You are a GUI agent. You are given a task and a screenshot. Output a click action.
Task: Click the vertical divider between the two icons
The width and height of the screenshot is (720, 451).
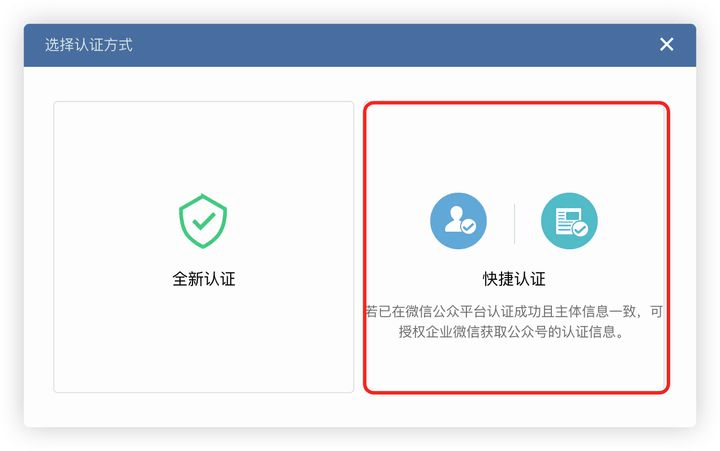[514, 224]
